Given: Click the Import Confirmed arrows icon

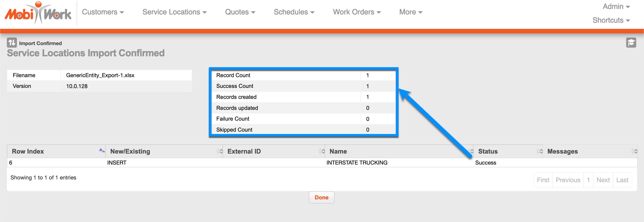Looking at the screenshot, I should (12, 43).
